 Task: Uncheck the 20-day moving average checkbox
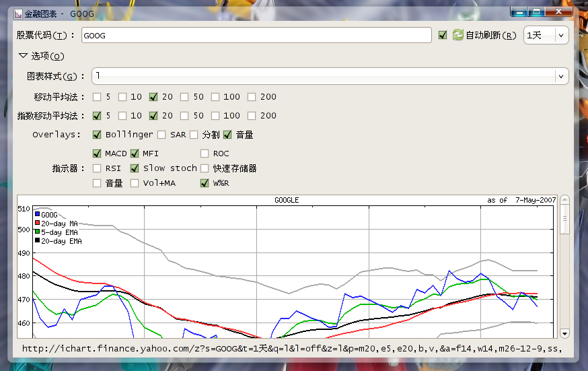(153, 97)
